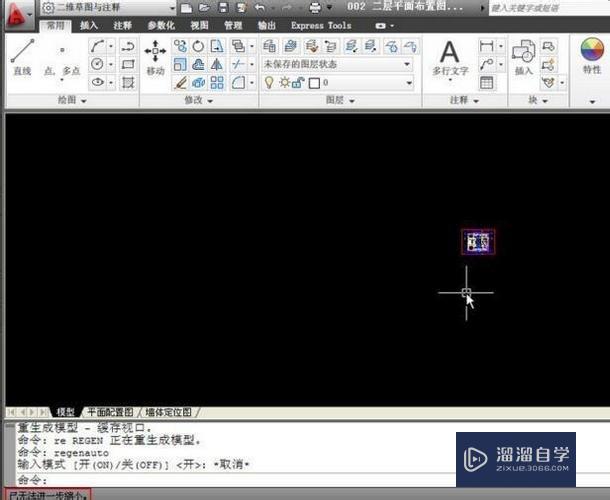Click the Save icon in quick access toolbar
The height and width of the screenshot is (500, 610).
click(x=223, y=7)
